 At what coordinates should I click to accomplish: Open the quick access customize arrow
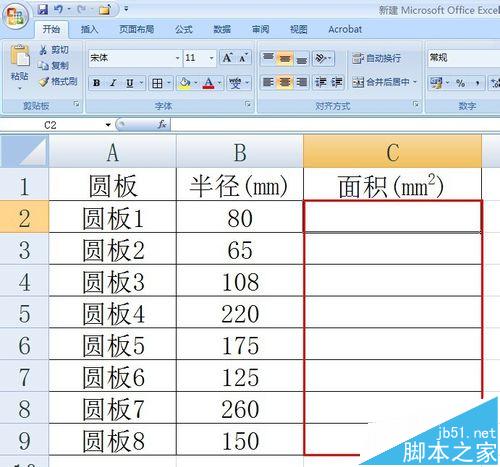coord(126,9)
